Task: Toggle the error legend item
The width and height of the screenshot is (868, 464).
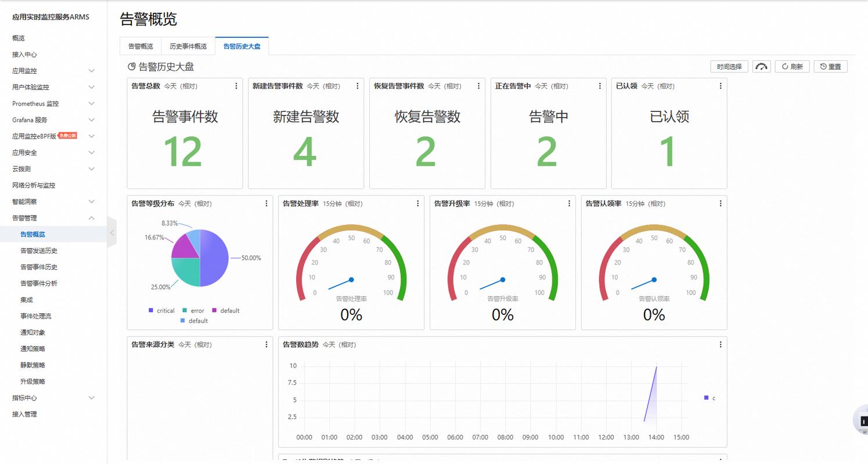Action: click(193, 311)
